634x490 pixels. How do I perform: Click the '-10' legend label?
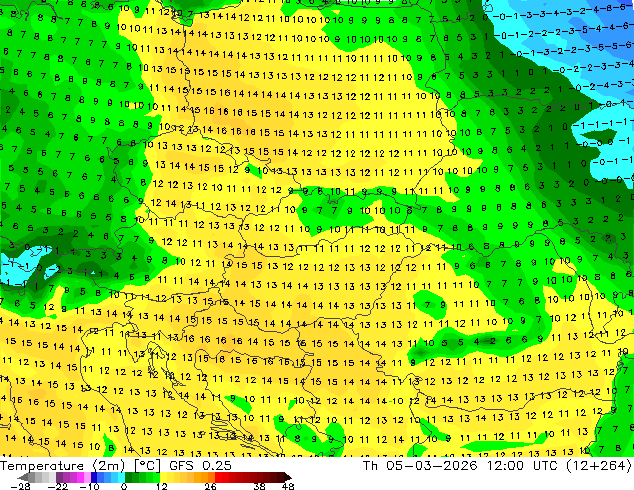pos(89,486)
